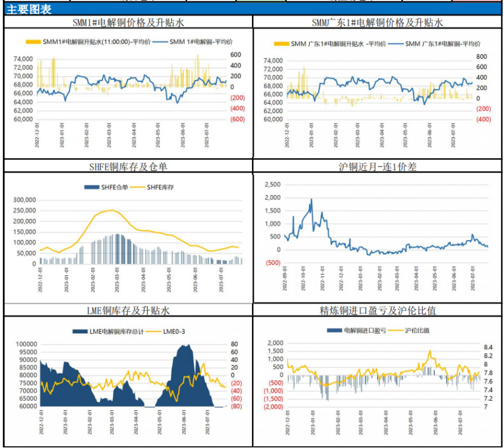Click the 65000 label on LME chart
Screen dimensions: 504x448
[x=29, y=398]
